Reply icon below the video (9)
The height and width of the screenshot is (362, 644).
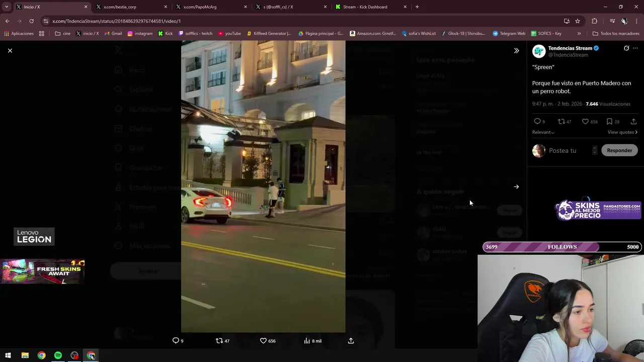click(x=178, y=341)
